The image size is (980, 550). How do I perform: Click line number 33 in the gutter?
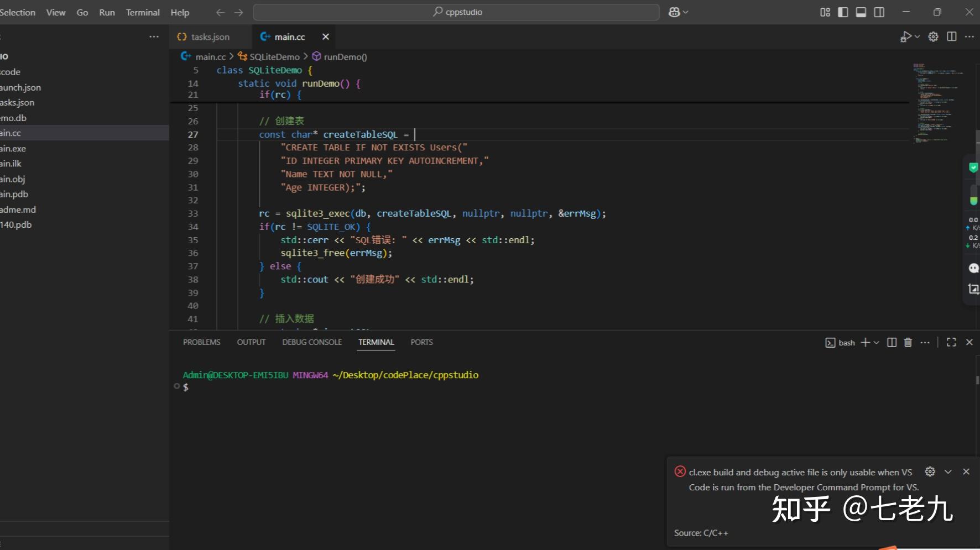(x=192, y=213)
